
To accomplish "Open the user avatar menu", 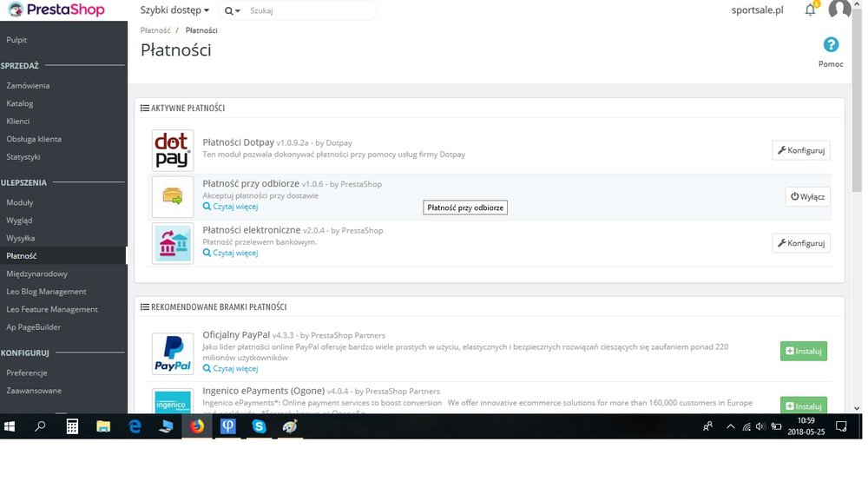I will coord(839,10).
